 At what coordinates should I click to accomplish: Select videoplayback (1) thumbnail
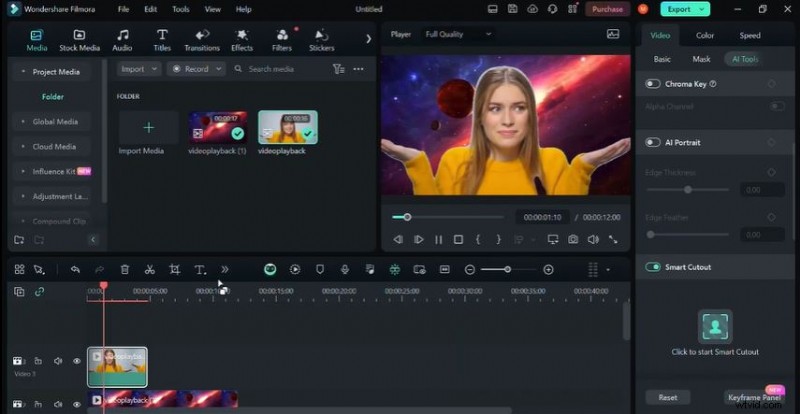coord(217,127)
